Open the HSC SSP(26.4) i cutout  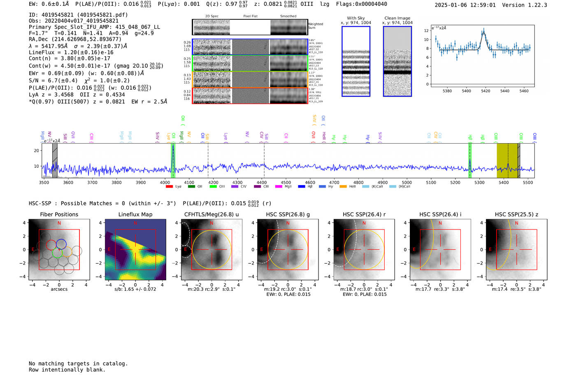click(440, 250)
